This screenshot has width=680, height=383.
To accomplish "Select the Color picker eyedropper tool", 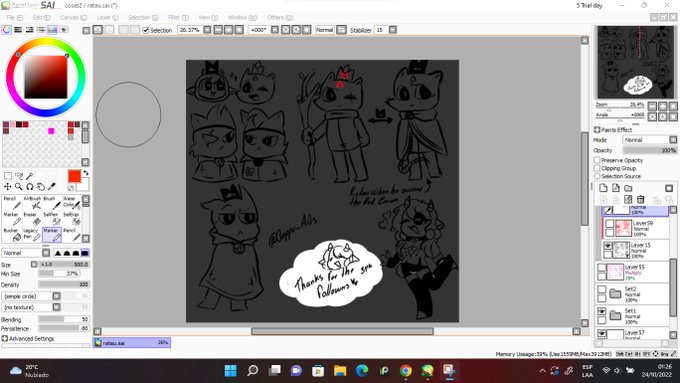I will (52, 187).
